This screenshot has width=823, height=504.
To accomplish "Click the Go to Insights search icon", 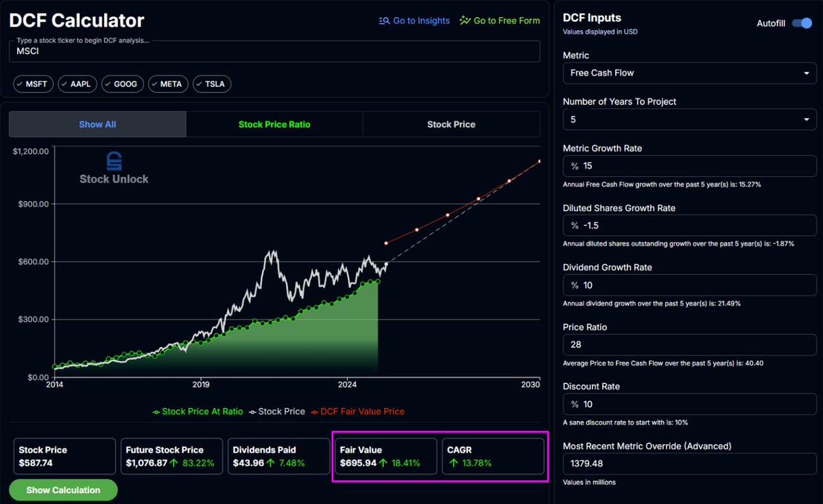I will [384, 21].
